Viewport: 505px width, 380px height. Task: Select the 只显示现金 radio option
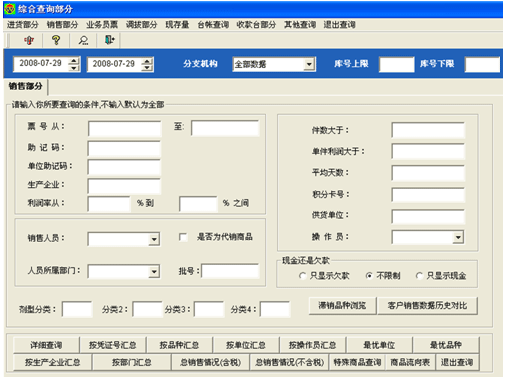[419, 276]
